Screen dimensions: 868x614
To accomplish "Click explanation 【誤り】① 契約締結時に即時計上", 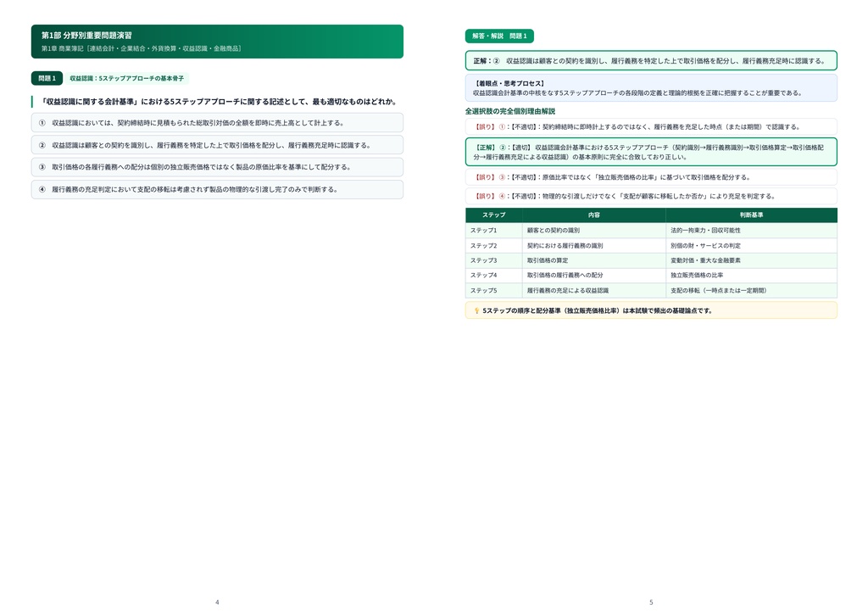I will 651,127.
